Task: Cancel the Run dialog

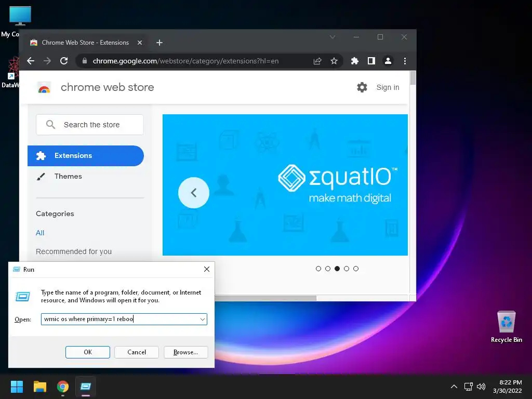Action: pos(137,352)
